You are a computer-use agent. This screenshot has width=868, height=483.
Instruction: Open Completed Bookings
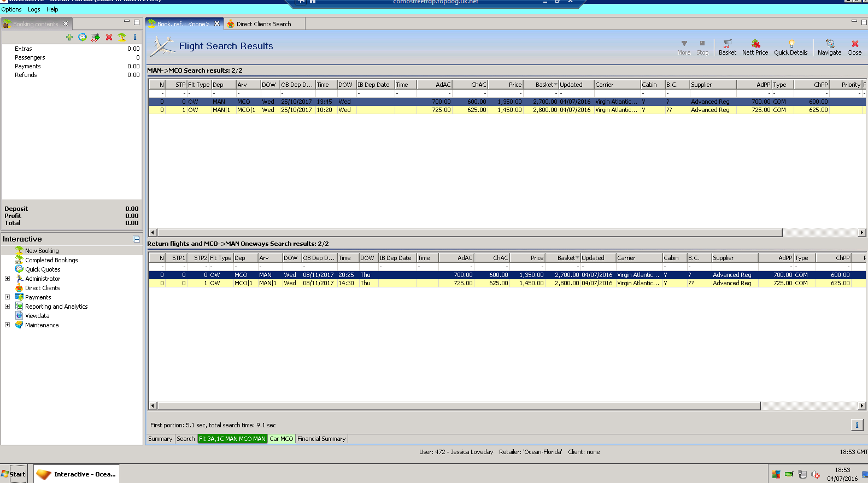[51, 260]
